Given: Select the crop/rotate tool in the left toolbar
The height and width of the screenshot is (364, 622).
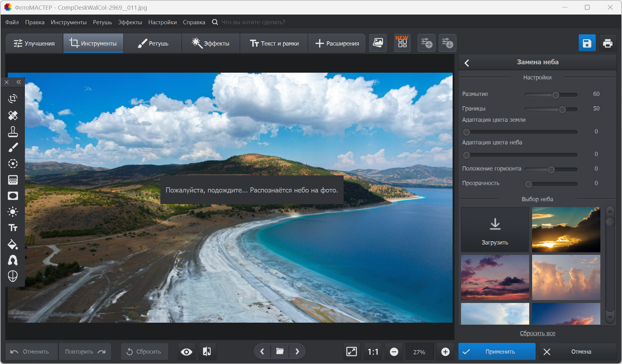Looking at the screenshot, I should pos(13,99).
